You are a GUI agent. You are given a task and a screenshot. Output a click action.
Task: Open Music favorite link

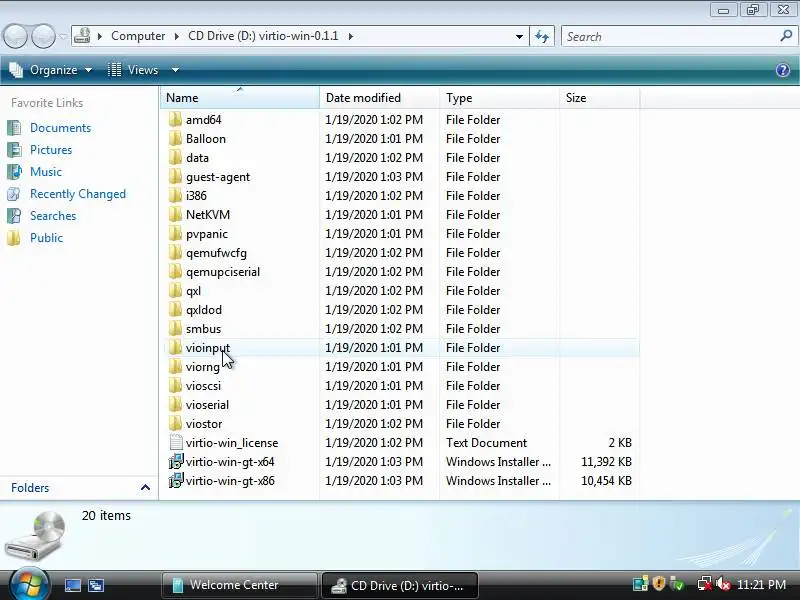[x=46, y=171]
